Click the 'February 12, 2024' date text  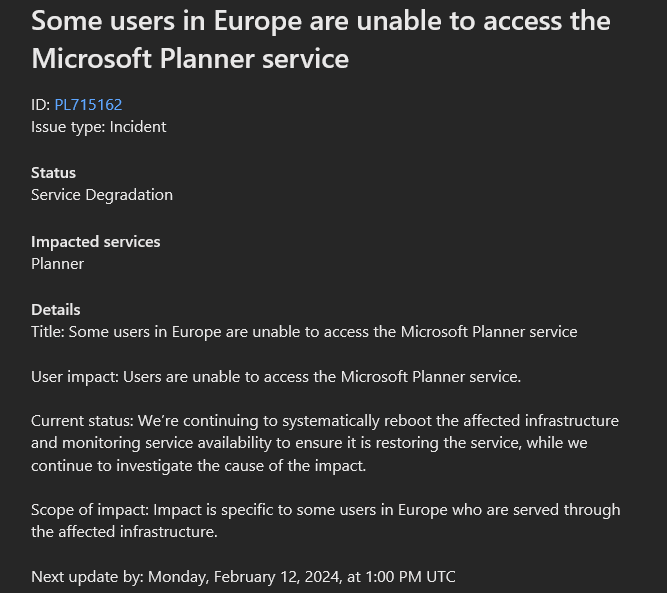click(x=276, y=577)
